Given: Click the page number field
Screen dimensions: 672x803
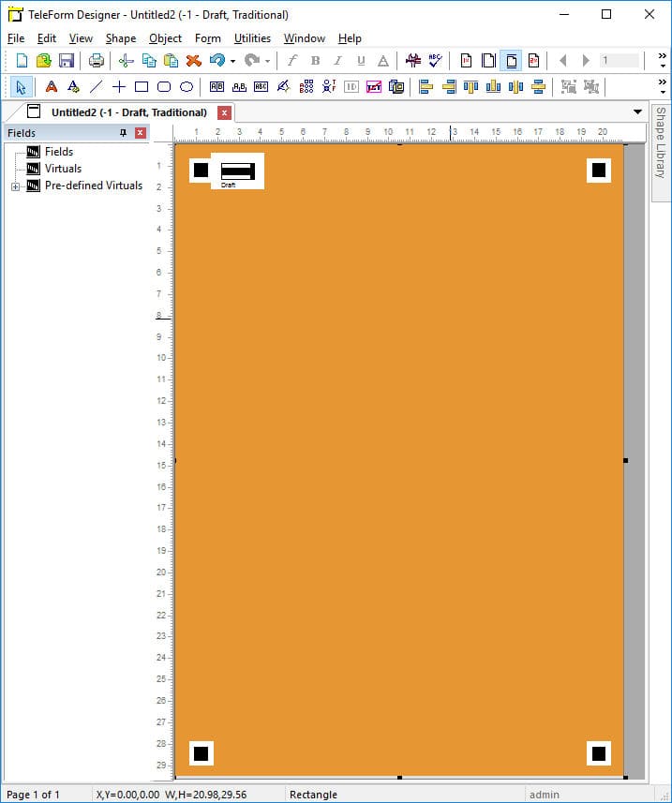Looking at the screenshot, I should click(x=620, y=60).
